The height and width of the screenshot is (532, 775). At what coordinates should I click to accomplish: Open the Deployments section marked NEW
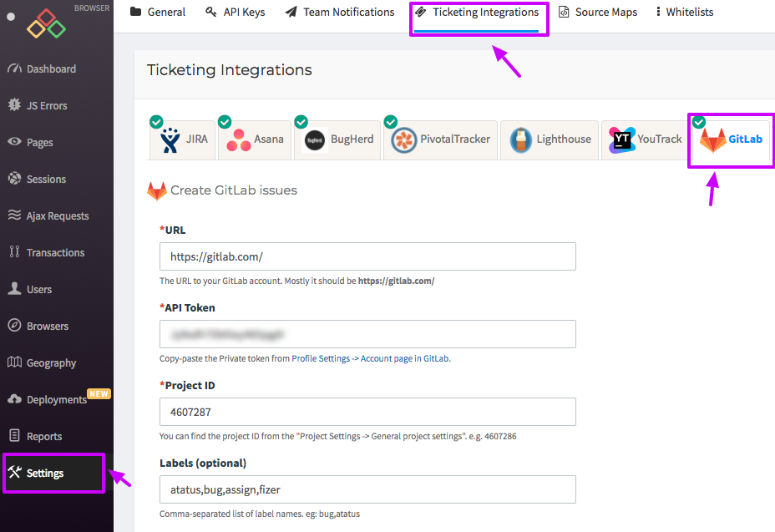tap(52, 398)
